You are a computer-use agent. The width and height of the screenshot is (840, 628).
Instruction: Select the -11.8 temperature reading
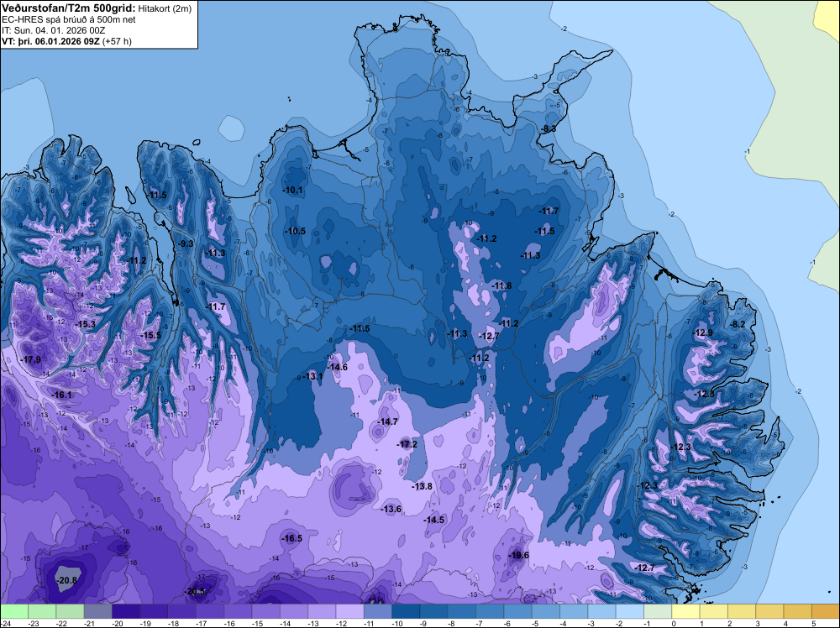click(x=502, y=286)
